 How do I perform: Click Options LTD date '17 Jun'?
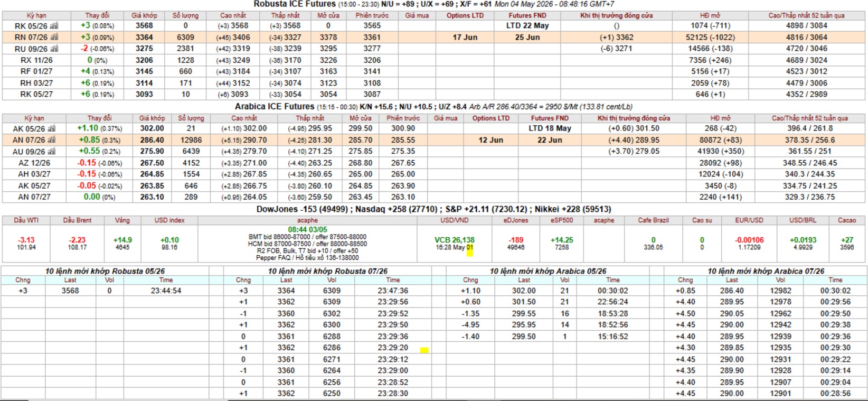pos(465,38)
